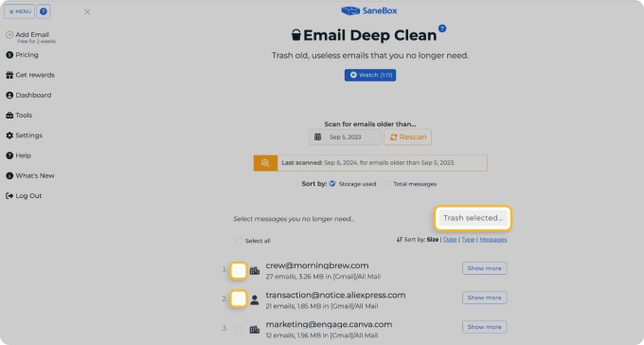Click the Dashboard user icon
Image resolution: width=644 pixels, height=345 pixels.
[x=9, y=95]
